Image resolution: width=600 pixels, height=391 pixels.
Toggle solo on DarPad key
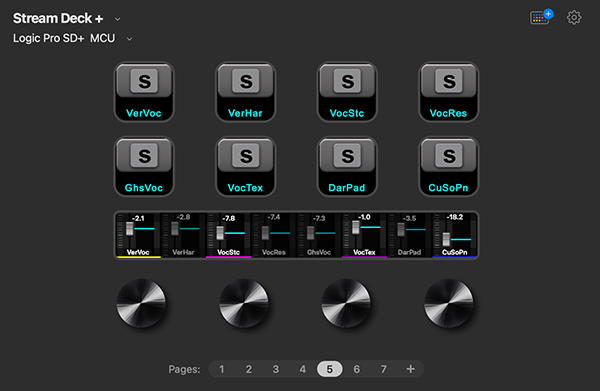[347, 167]
